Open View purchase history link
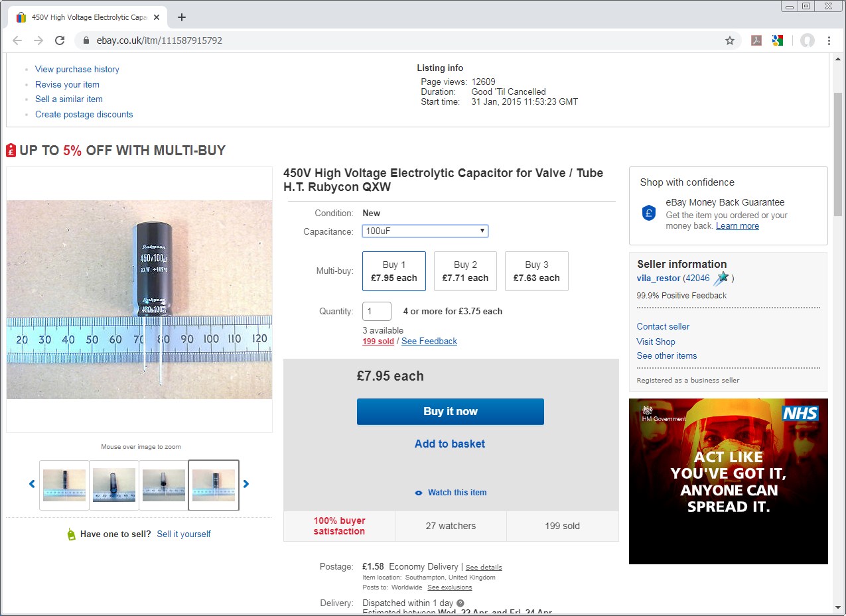Viewport: 846px width, 616px height. (77, 69)
